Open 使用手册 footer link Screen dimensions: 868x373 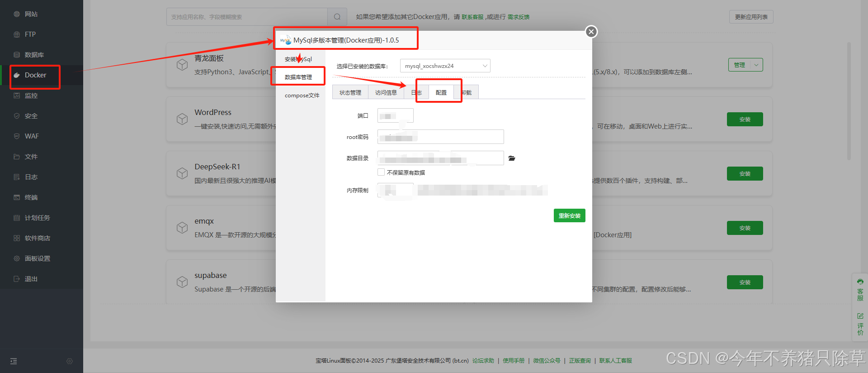coord(514,361)
